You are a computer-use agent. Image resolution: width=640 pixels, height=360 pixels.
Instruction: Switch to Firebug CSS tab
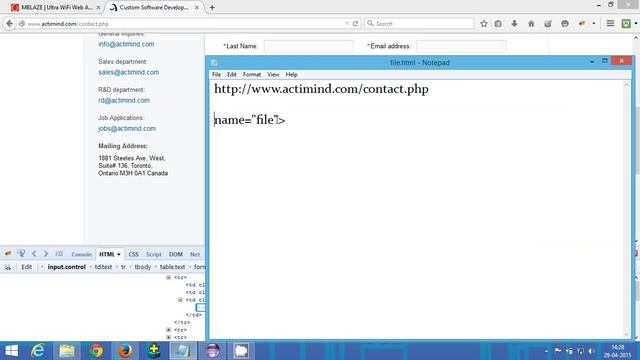pos(133,254)
